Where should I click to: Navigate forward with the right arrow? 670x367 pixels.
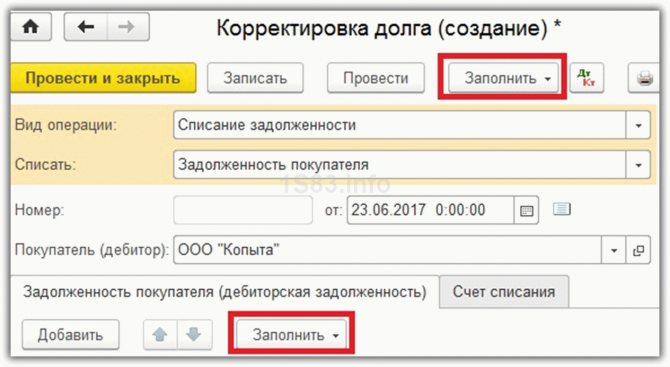pyautogui.click(x=127, y=27)
